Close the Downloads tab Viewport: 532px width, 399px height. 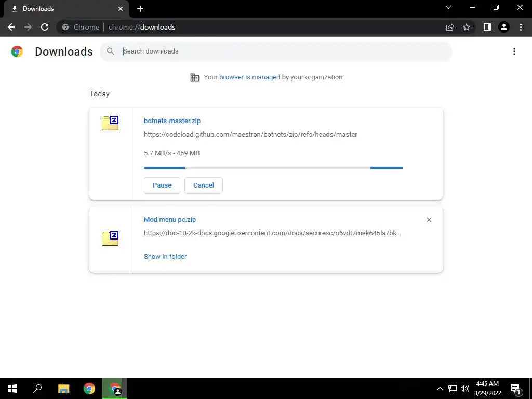coord(121,9)
